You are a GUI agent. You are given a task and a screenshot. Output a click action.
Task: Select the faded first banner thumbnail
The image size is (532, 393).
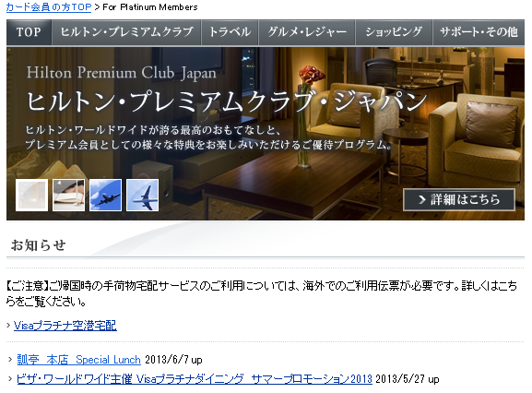coord(31,196)
